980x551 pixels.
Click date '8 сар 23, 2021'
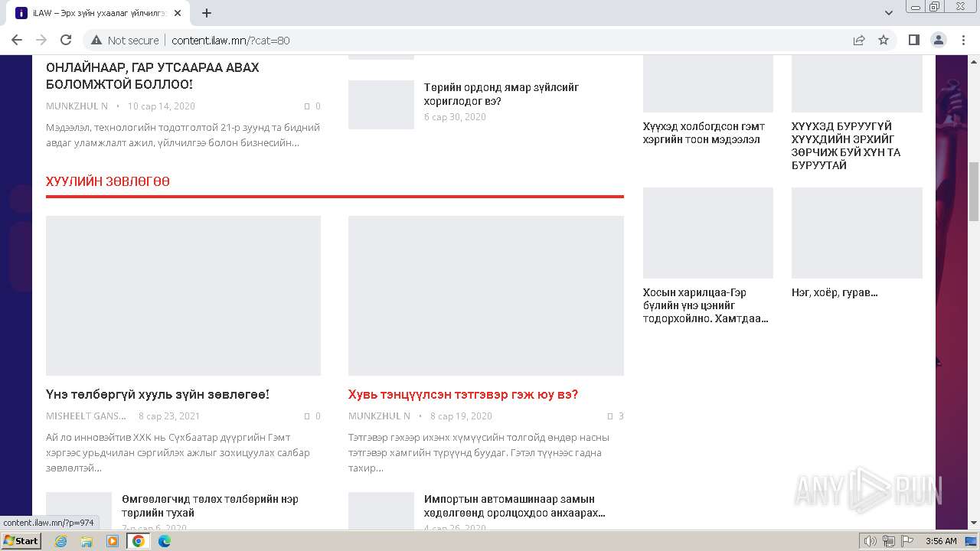169,416
